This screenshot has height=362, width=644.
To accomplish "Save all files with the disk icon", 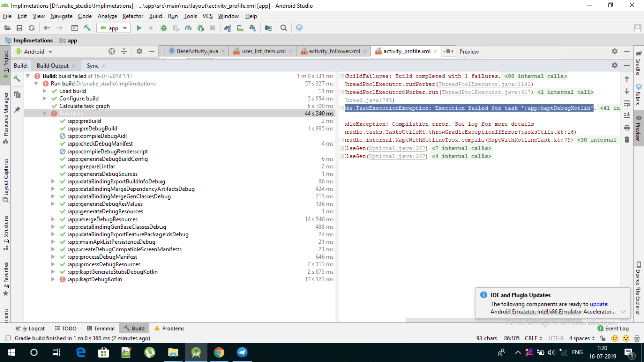I will [19, 28].
